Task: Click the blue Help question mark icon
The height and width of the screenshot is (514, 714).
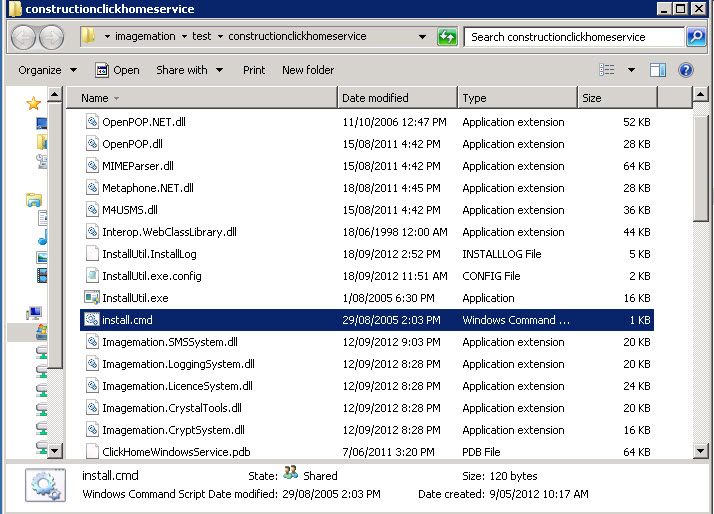Action: tap(686, 70)
